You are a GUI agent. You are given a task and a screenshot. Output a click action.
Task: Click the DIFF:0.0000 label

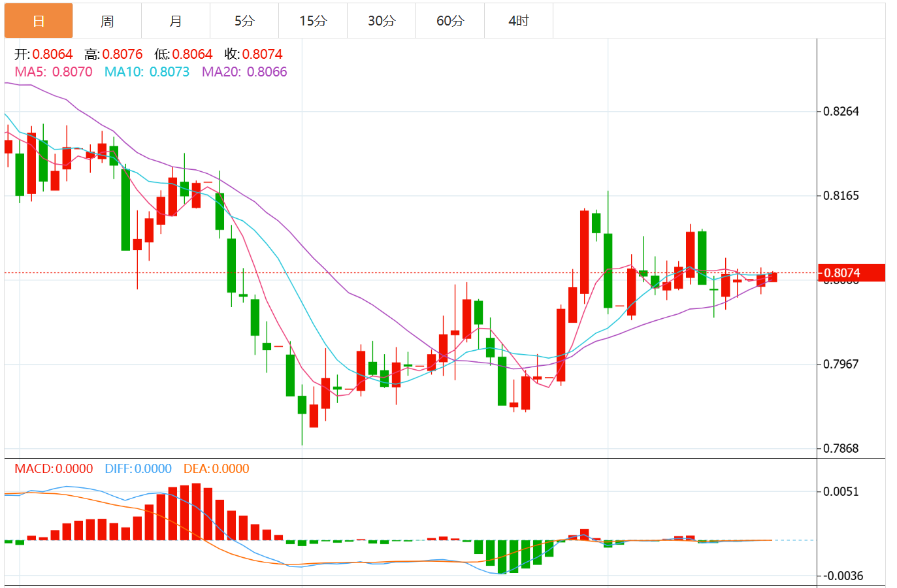(138, 468)
